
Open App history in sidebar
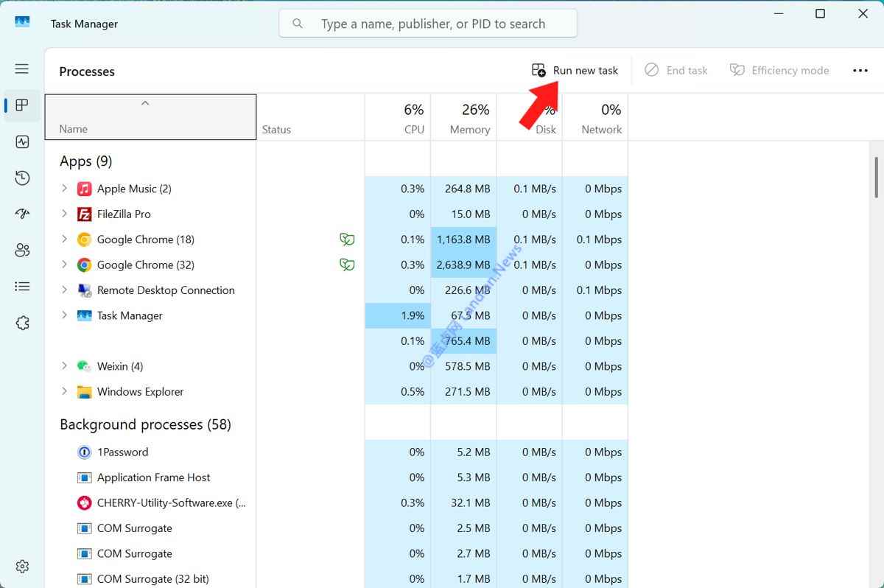coord(22,178)
